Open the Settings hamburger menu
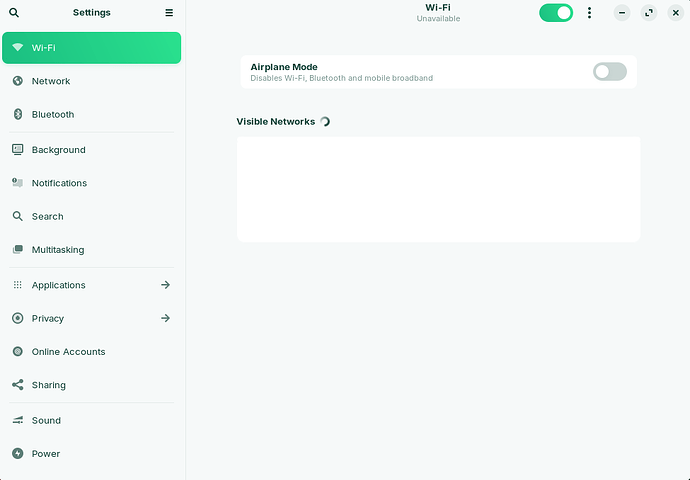This screenshot has height=480, width=690. [x=169, y=13]
